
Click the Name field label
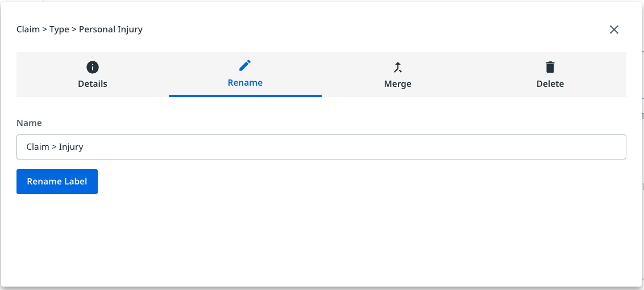[x=29, y=123]
